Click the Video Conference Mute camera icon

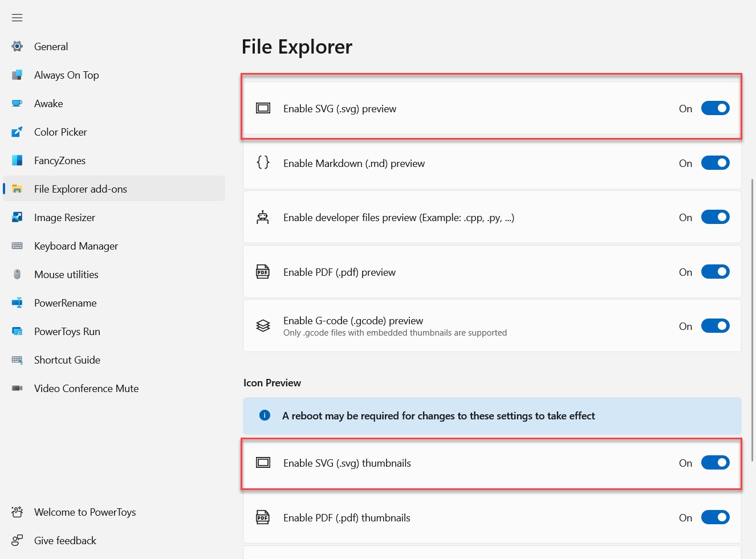click(17, 388)
